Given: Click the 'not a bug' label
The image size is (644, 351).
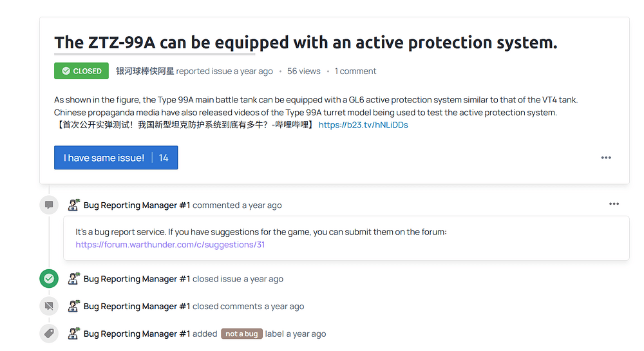Looking at the screenshot, I should [241, 334].
